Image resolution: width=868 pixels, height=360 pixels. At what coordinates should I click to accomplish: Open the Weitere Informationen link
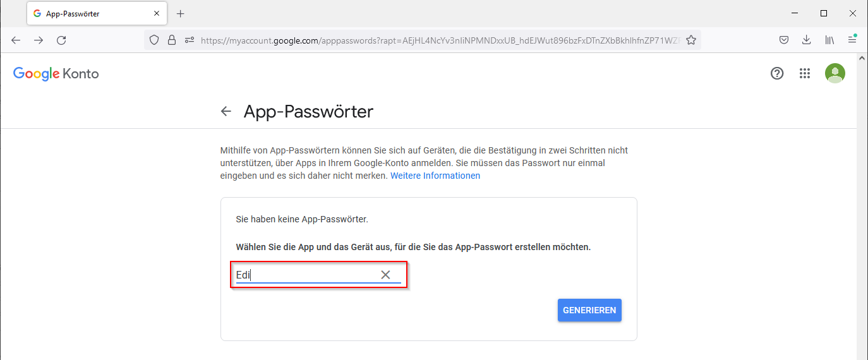pyautogui.click(x=435, y=176)
